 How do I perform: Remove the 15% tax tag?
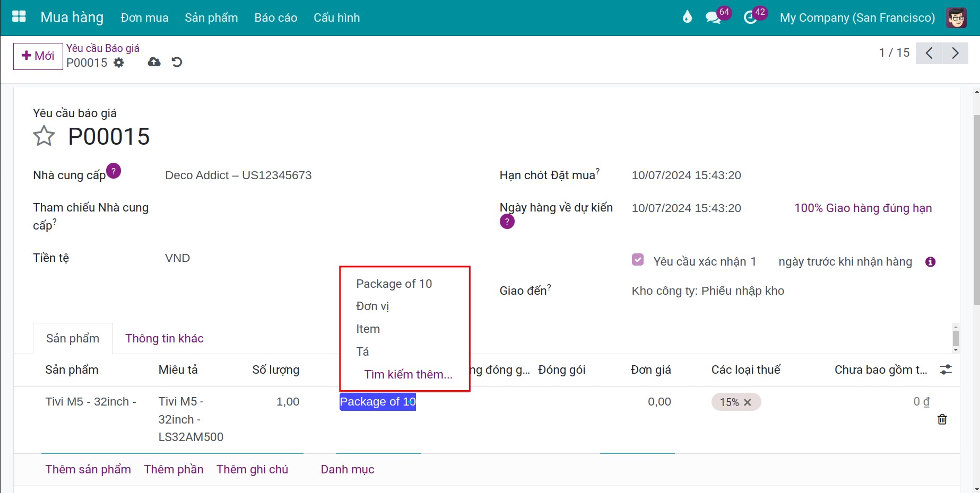coord(748,402)
